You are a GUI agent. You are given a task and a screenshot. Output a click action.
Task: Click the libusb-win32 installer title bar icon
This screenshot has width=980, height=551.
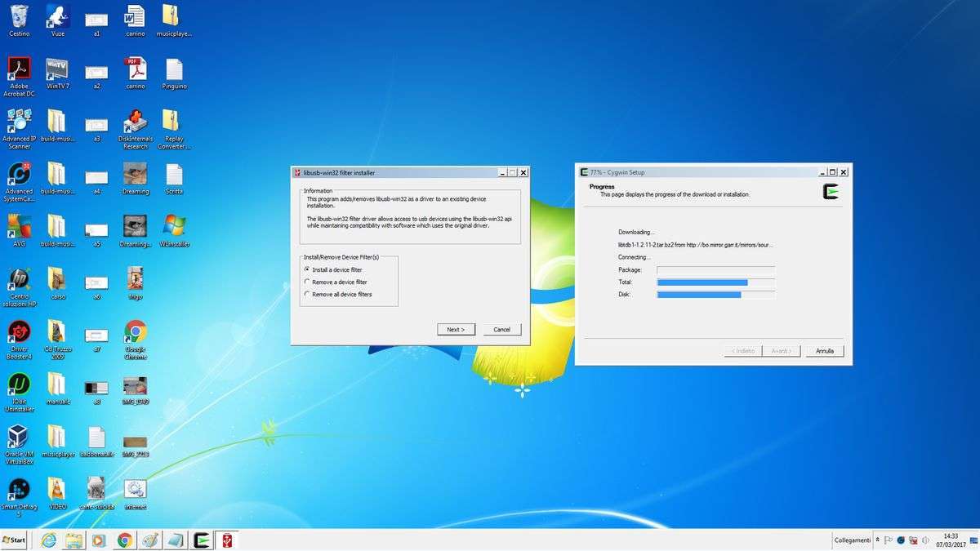coord(297,172)
